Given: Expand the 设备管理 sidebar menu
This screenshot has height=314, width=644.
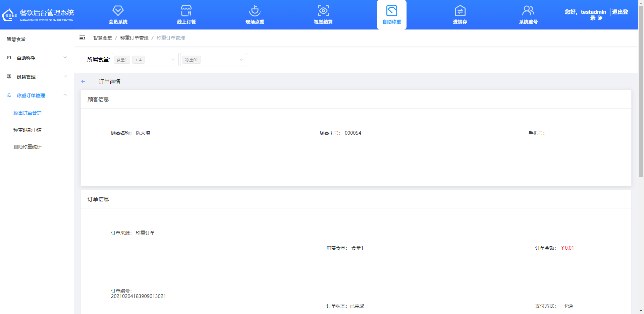Looking at the screenshot, I should [37, 77].
